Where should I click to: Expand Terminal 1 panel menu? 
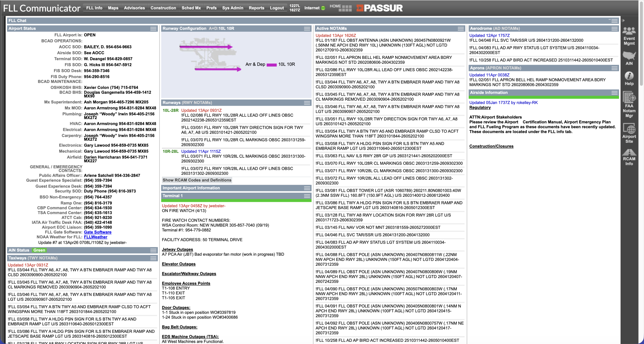pyautogui.click(x=307, y=196)
